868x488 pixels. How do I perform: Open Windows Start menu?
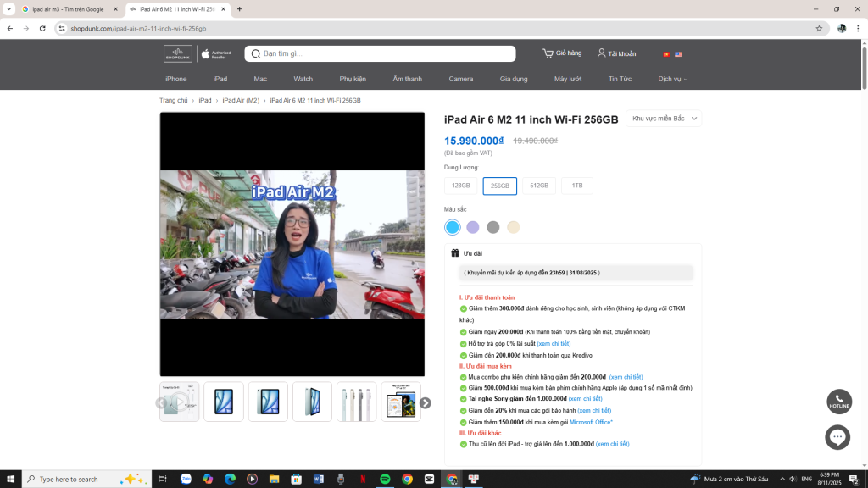point(10,480)
